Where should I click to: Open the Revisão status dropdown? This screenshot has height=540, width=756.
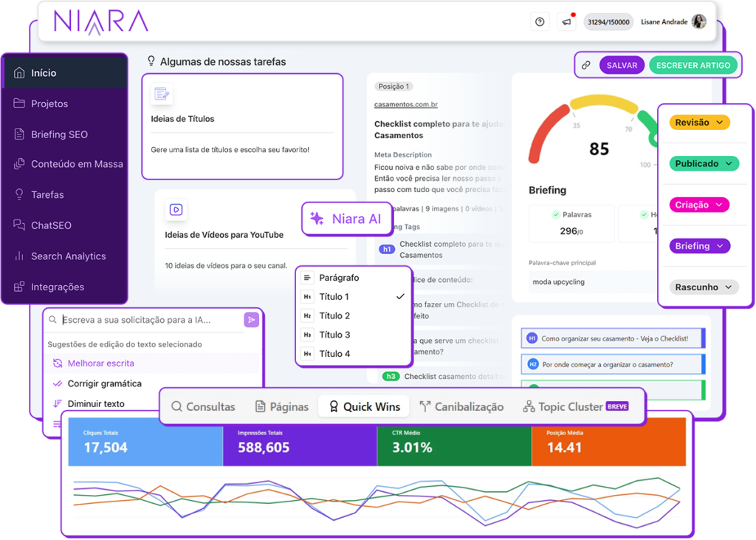pyautogui.click(x=699, y=123)
